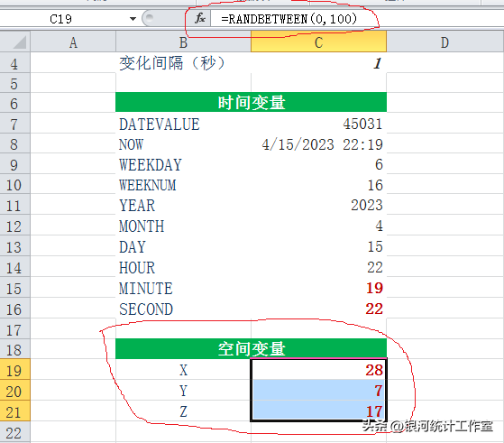The height and width of the screenshot is (443, 504).
Task: Select row 13 header
Action: coord(14,246)
